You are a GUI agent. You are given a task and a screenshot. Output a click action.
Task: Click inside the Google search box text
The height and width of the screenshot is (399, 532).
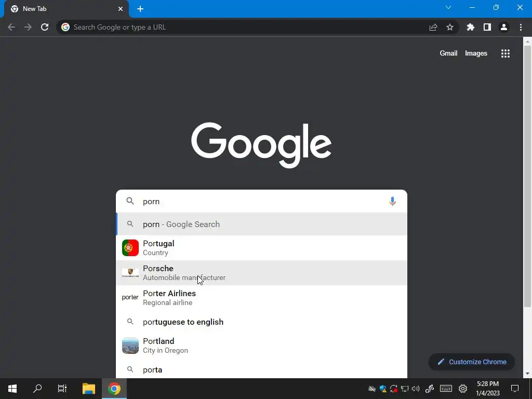pos(261,201)
